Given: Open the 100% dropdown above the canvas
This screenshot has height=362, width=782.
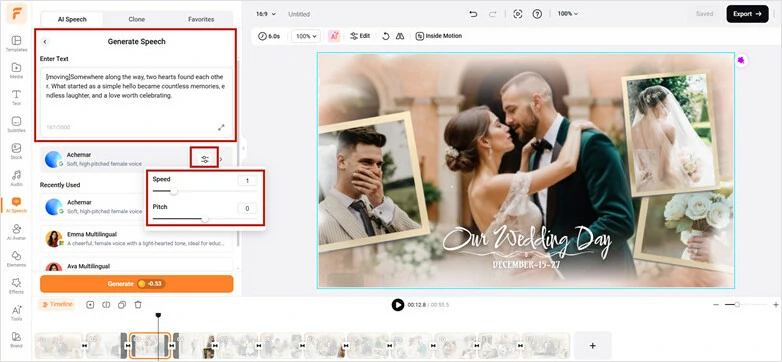Looking at the screenshot, I should coord(306,36).
